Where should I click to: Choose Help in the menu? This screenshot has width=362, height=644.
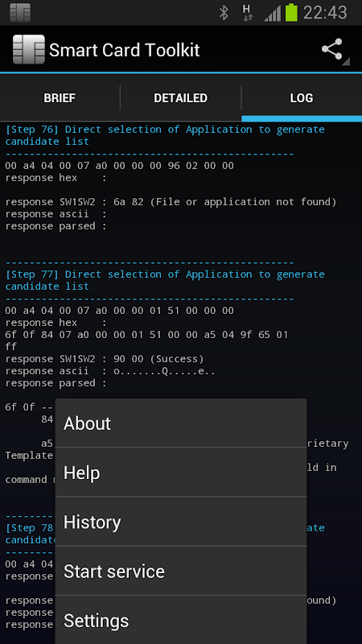click(x=181, y=473)
